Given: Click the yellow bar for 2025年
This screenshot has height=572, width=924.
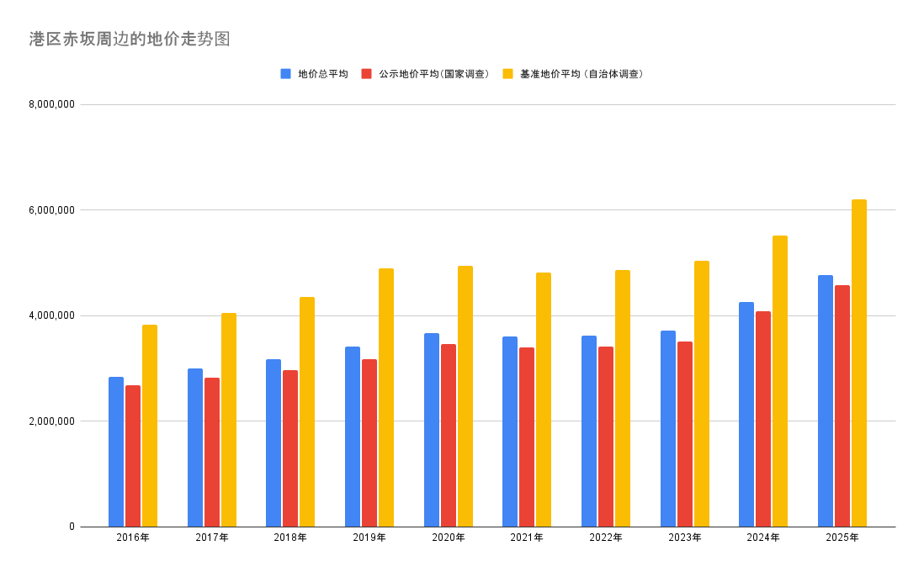Looking at the screenshot, I should click(858, 363).
